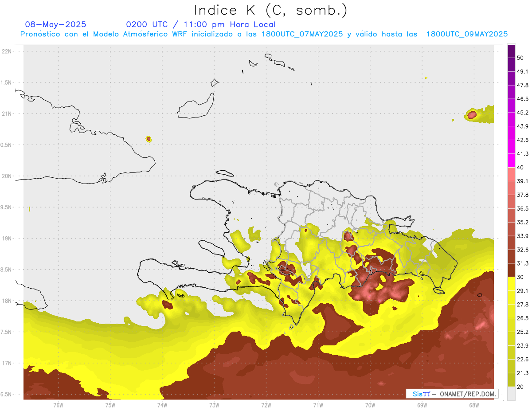Click the '31.3' colorbar value

click(x=522, y=263)
